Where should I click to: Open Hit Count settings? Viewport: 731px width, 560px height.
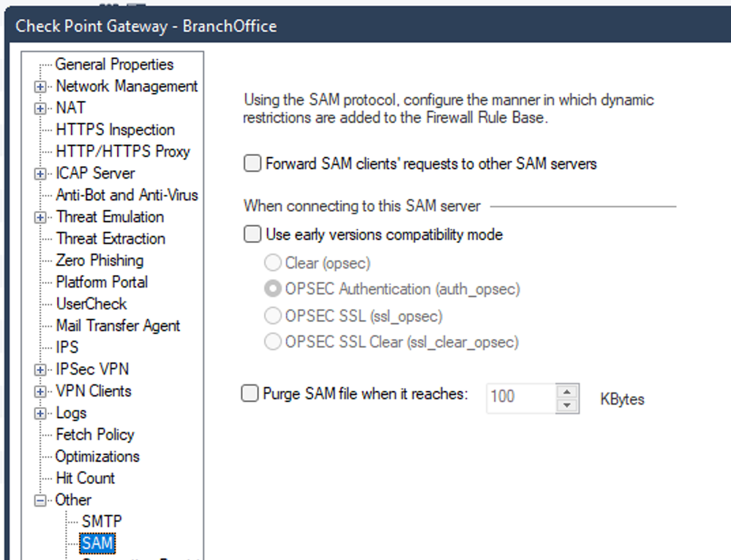86,478
